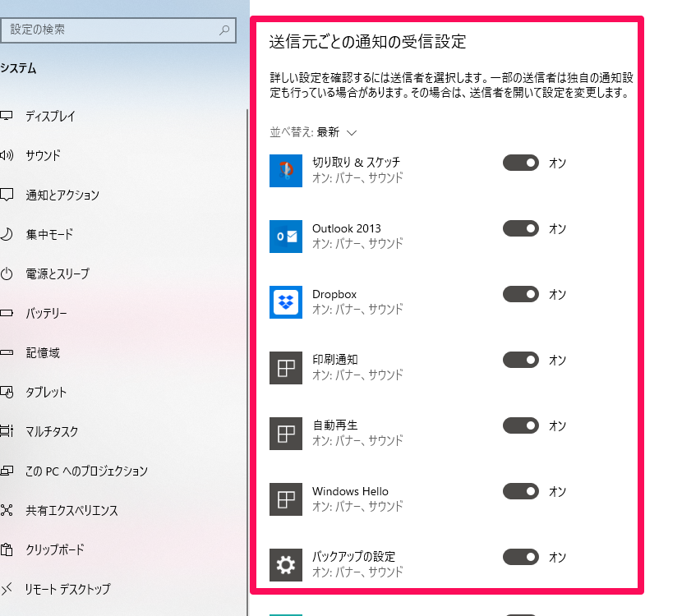This screenshot has width=682, height=616.
Task: Open 切り取り & スケッチ notification details
Action: (x=358, y=170)
